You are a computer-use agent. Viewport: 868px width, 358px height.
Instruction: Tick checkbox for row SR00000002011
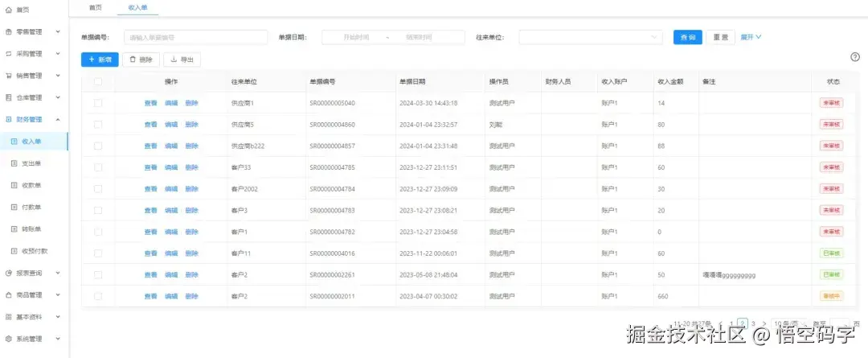point(98,297)
